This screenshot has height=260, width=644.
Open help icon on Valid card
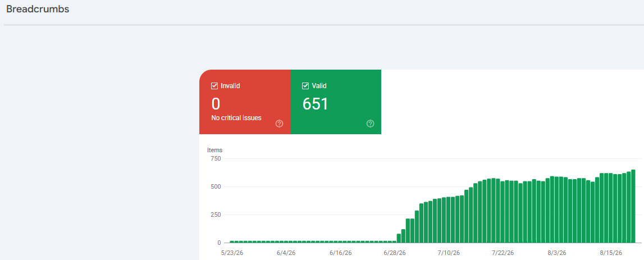point(371,123)
